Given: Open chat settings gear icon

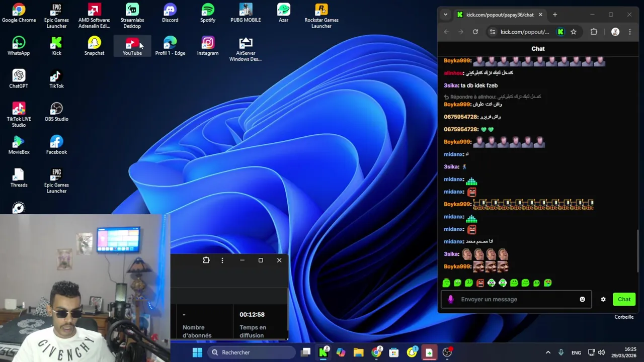Looking at the screenshot, I should click(x=603, y=299).
